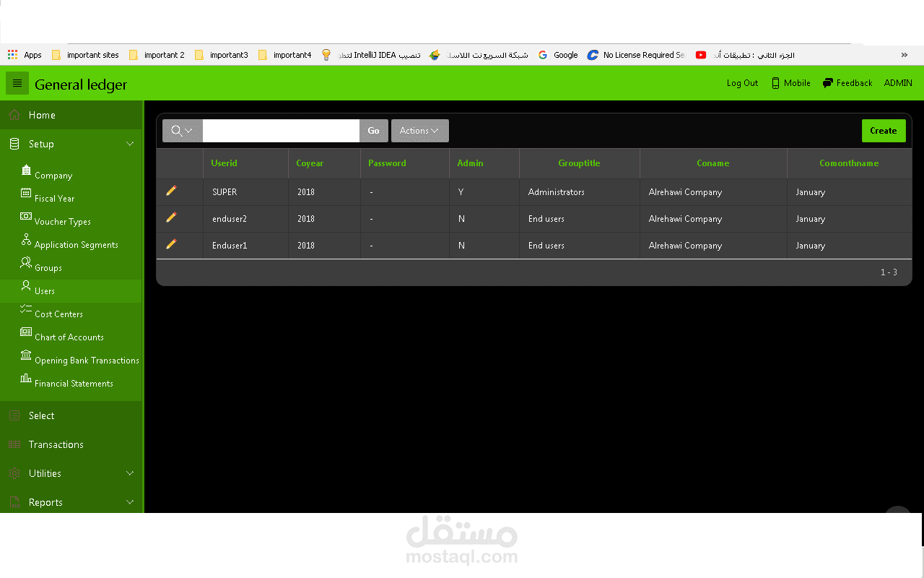
Task: Click the Reports icon in sidebar
Action: click(x=14, y=502)
